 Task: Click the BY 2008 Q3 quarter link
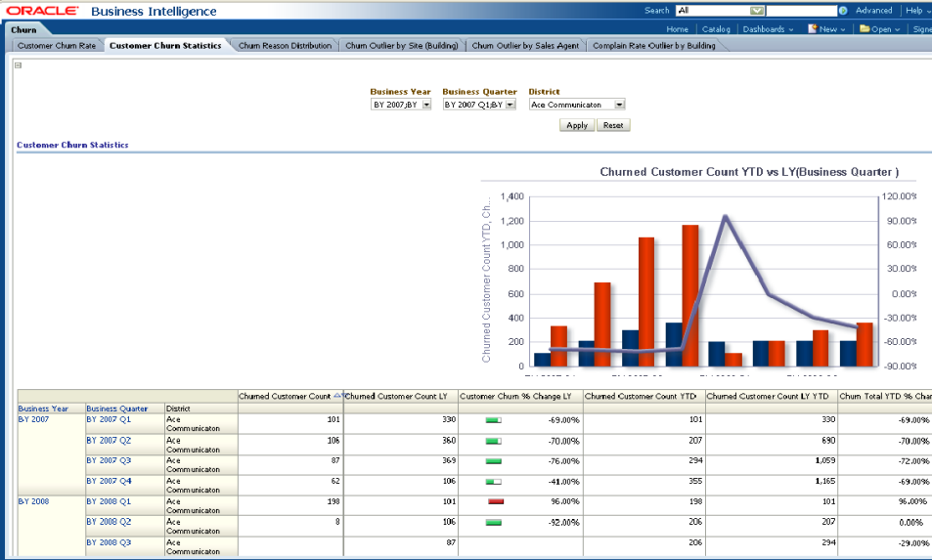coord(109,542)
